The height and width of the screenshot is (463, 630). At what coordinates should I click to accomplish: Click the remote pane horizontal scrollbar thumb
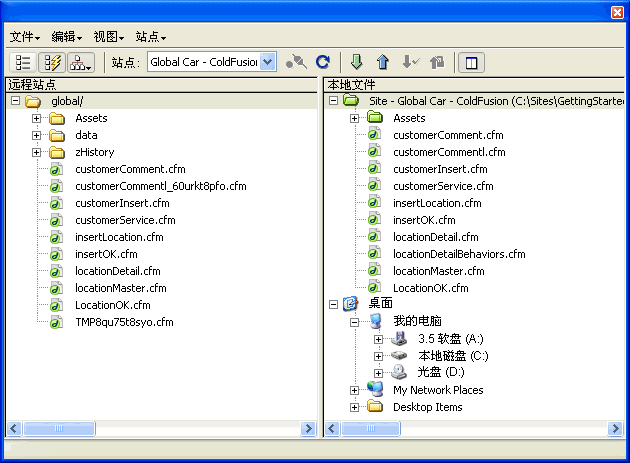pos(60,429)
